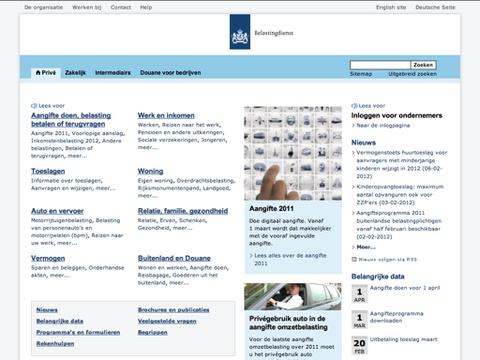Click into the search text field
This screenshot has width=480, height=360.
tap(380, 65)
